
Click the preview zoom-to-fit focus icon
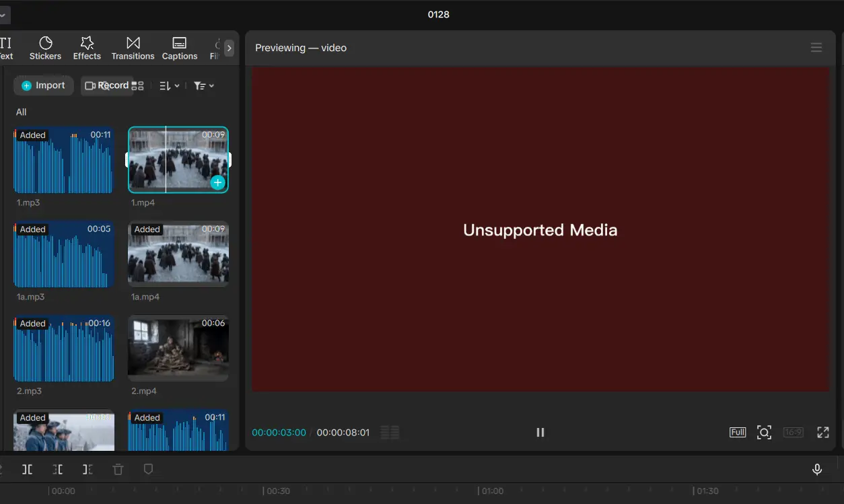[x=764, y=433]
